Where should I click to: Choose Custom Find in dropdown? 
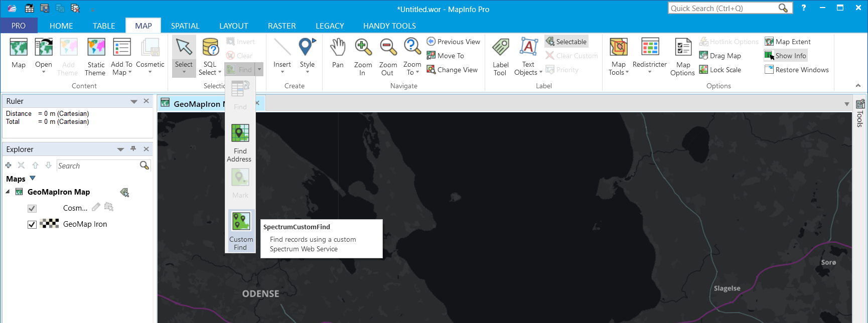pyautogui.click(x=241, y=231)
